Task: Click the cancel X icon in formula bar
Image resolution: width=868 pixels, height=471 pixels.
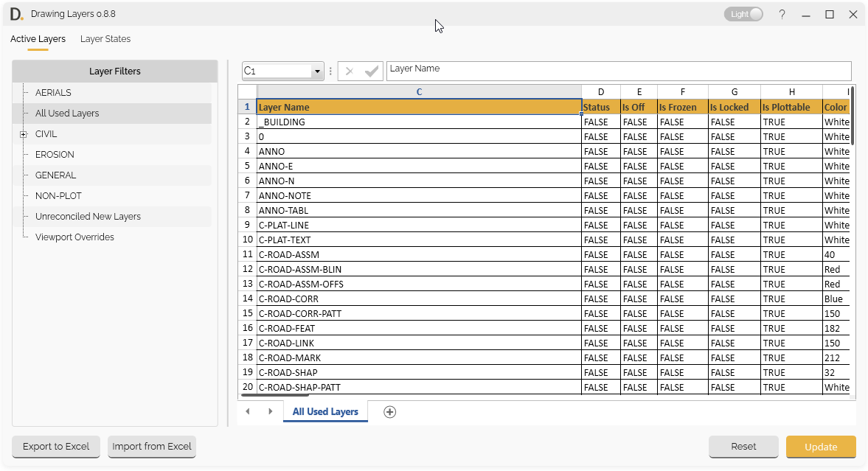Action: (350, 71)
